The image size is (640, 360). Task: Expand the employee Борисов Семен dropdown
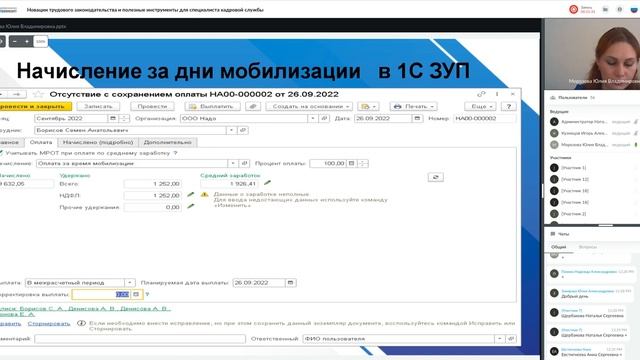click(231, 130)
